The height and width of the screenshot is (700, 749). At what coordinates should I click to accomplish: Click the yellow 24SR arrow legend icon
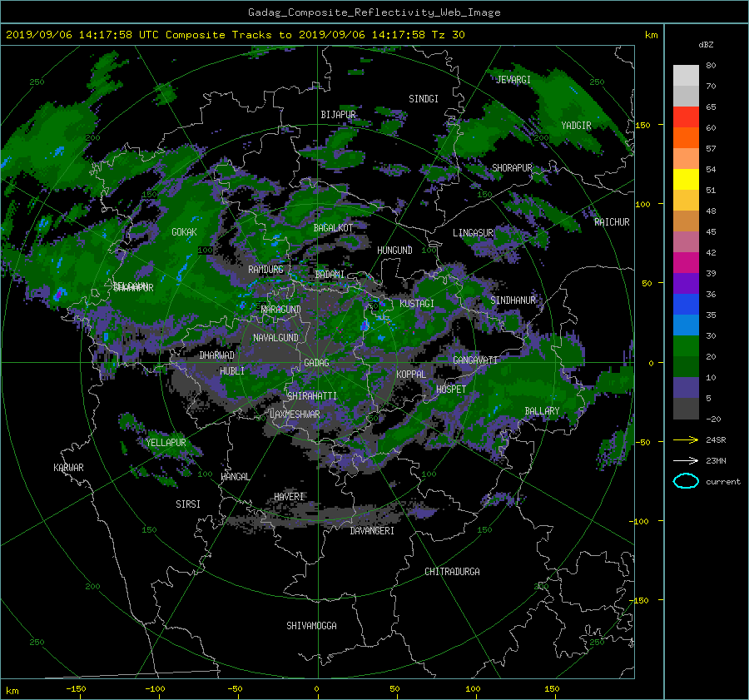point(686,439)
